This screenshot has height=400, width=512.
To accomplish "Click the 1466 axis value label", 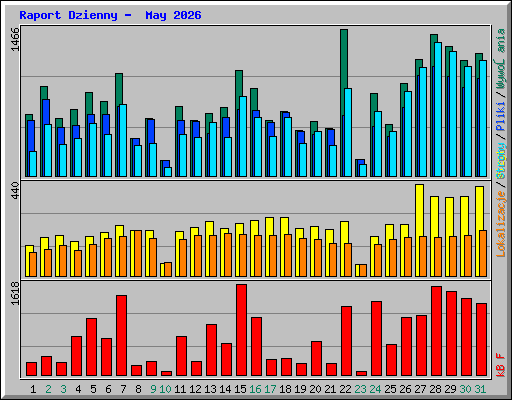I will point(15,40).
